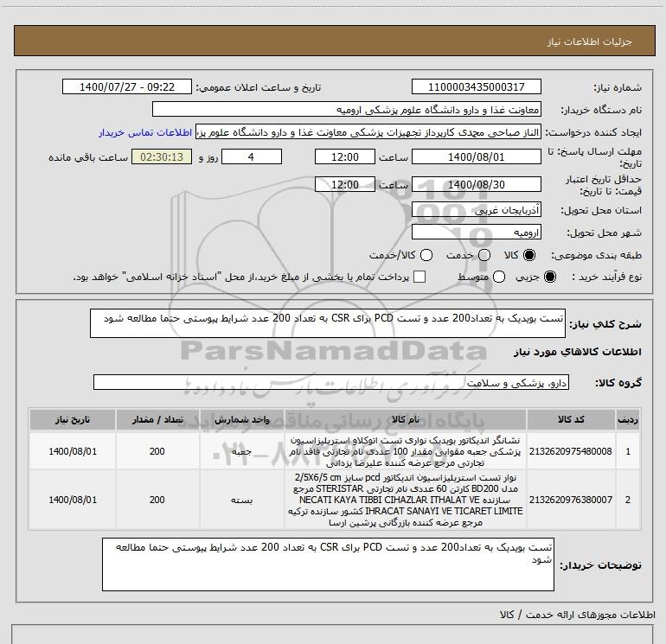The height and width of the screenshot is (644, 666).
Task: Click the price validity date 1400/08/30 field
Action: [476, 184]
